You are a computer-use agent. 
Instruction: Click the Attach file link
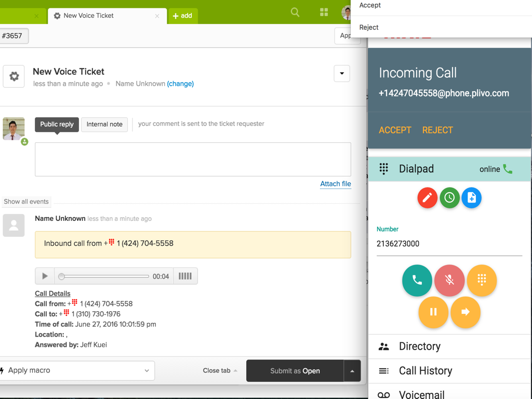point(335,184)
